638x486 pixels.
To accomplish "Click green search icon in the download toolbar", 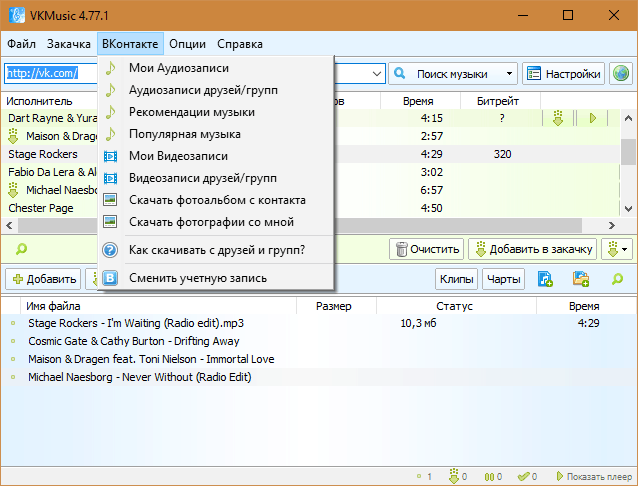I will pos(617,279).
